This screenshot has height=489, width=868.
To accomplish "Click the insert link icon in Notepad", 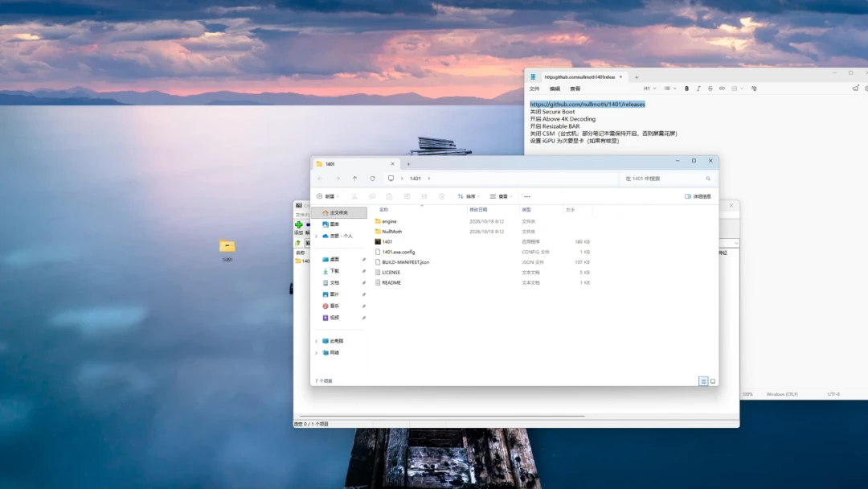I will (x=722, y=88).
